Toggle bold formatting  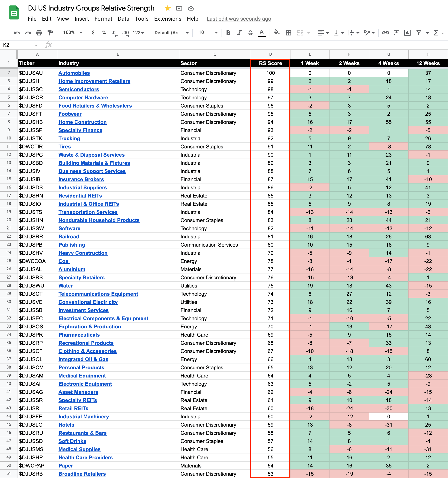(228, 33)
